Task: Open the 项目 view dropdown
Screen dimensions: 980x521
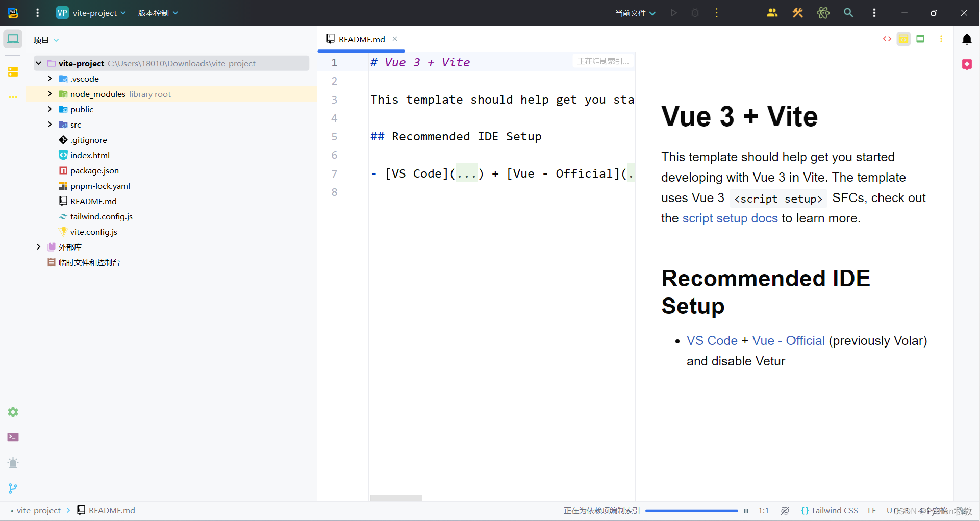Action: coord(46,40)
